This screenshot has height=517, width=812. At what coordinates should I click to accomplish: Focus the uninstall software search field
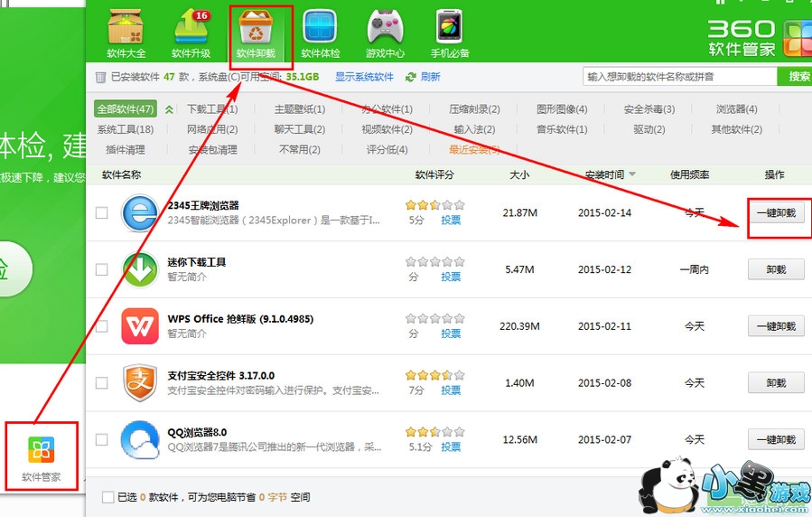(679, 77)
